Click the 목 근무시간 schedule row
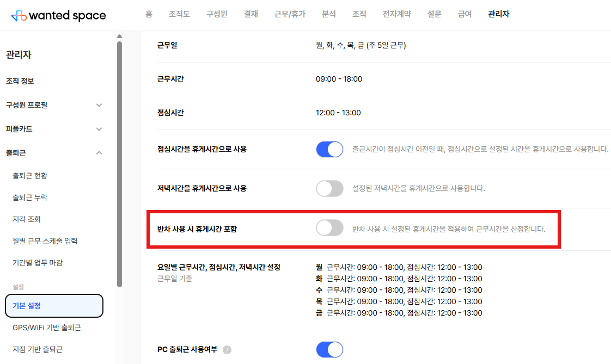611x364 pixels. (399, 302)
